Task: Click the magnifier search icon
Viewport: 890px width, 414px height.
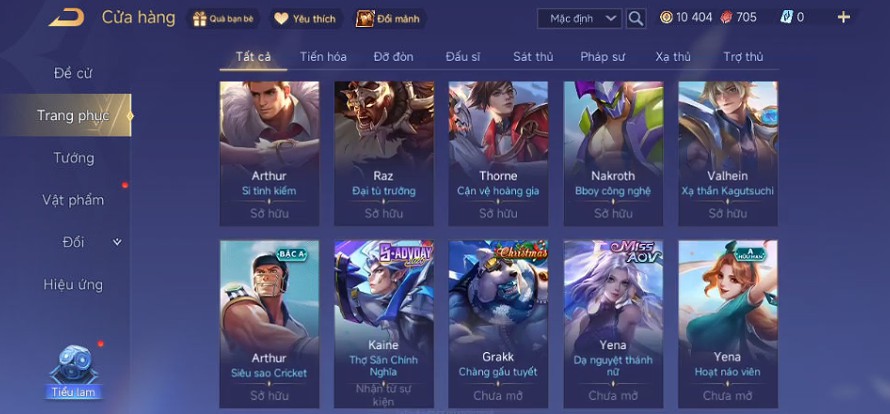Action: [636, 18]
